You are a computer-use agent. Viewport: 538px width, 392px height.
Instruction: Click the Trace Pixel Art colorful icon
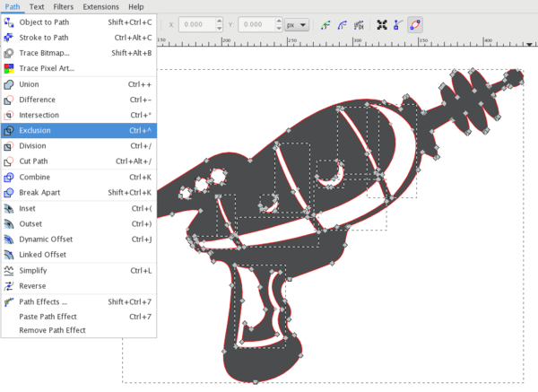[9, 68]
